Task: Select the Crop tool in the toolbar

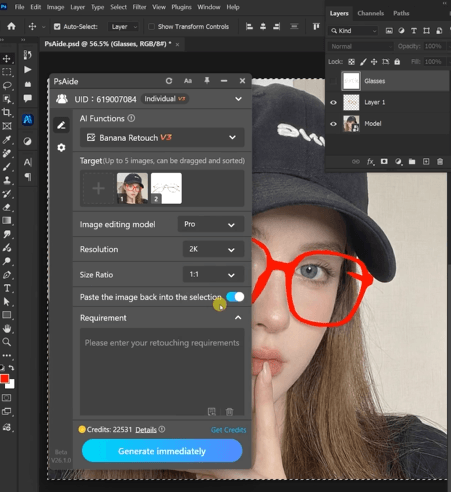Action: (7, 112)
